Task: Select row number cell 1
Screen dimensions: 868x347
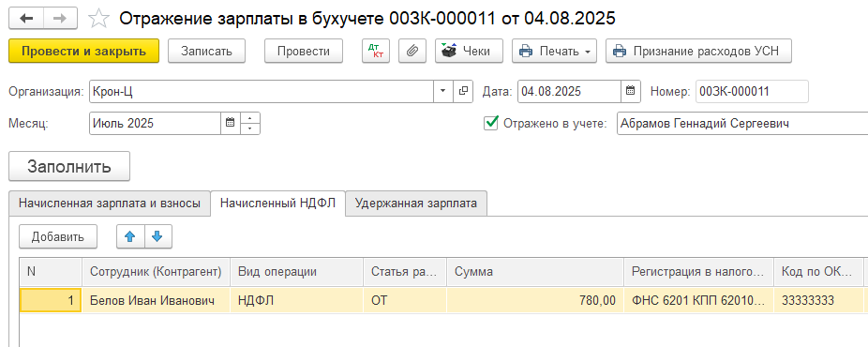Action: coord(51,300)
